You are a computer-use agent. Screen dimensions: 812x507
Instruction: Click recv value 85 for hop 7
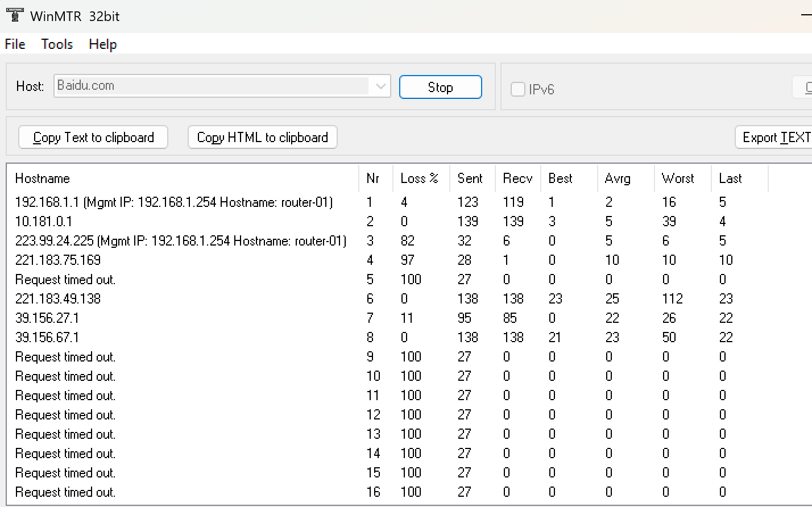[510, 318]
